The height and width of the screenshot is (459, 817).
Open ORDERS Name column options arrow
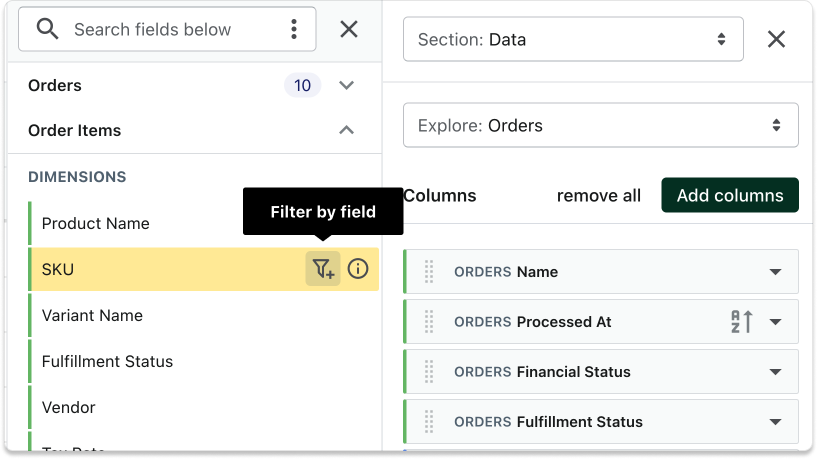click(775, 272)
